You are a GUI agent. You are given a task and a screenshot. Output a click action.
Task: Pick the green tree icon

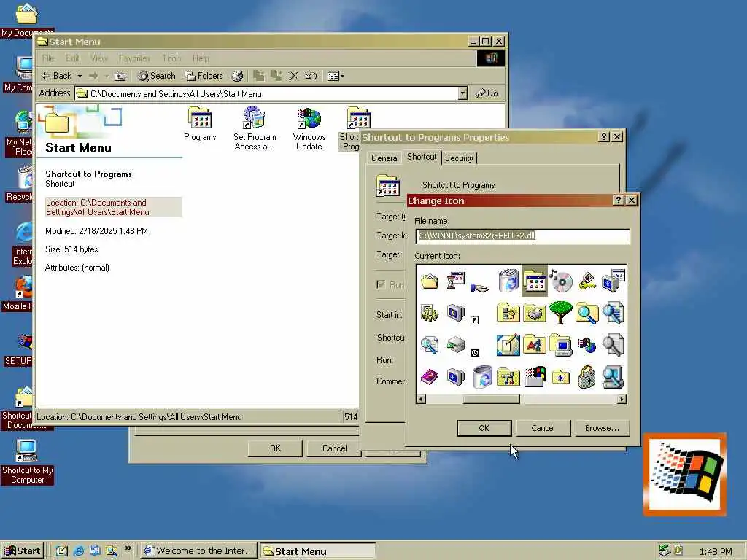tap(560, 313)
